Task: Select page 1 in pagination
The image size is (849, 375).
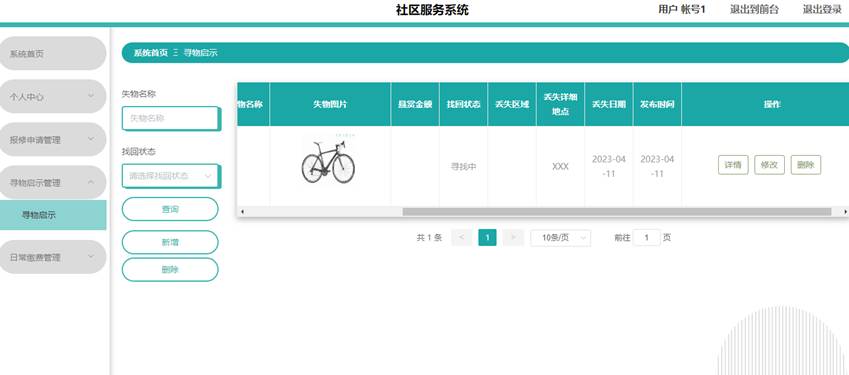Action: [x=487, y=237]
